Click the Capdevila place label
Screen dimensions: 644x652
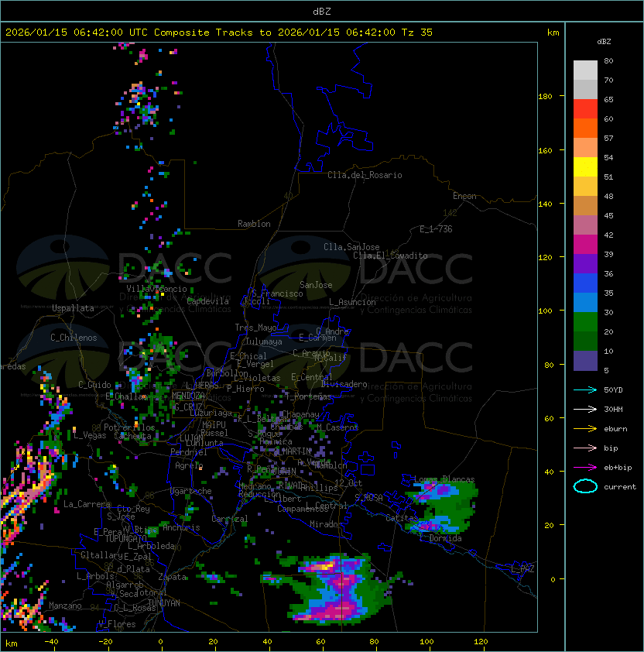point(208,301)
